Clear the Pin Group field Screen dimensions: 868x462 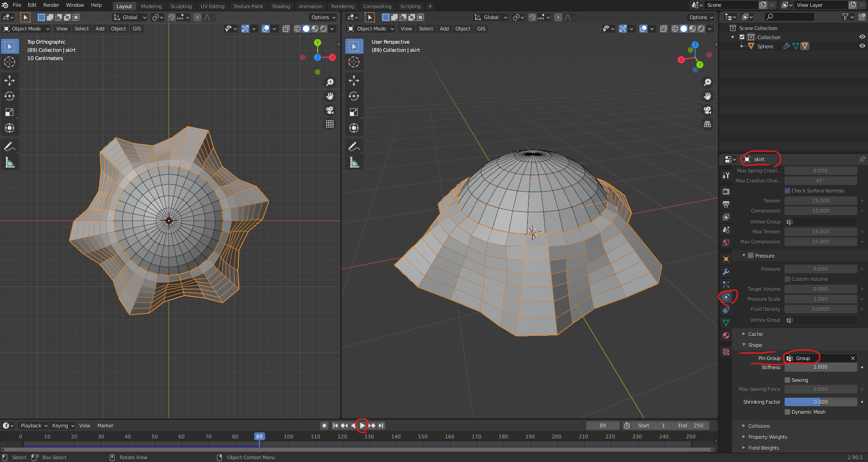853,358
